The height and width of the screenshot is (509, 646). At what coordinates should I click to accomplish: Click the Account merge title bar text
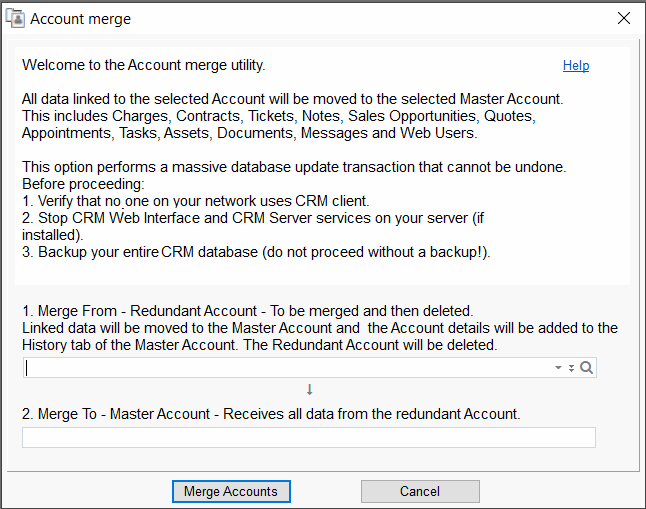point(80,19)
